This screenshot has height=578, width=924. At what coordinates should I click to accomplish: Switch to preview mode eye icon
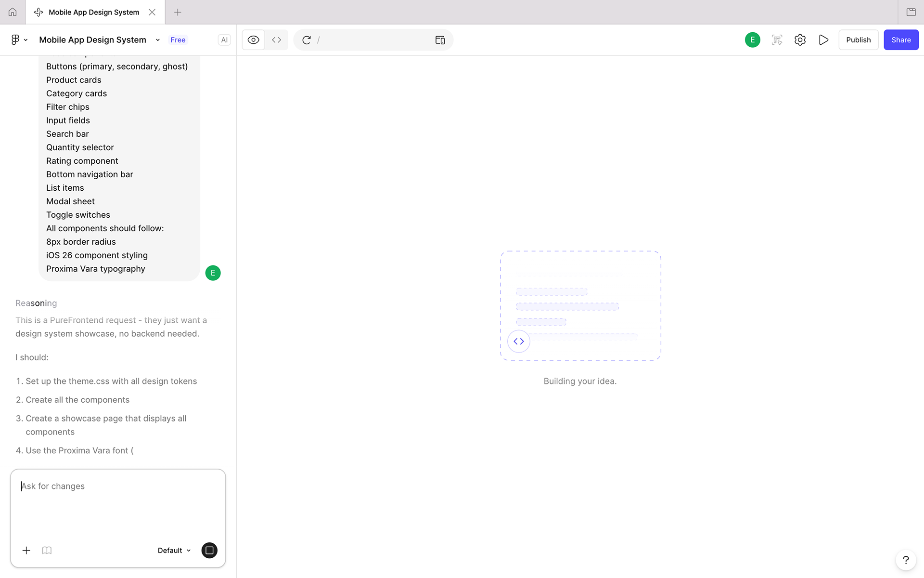click(253, 40)
